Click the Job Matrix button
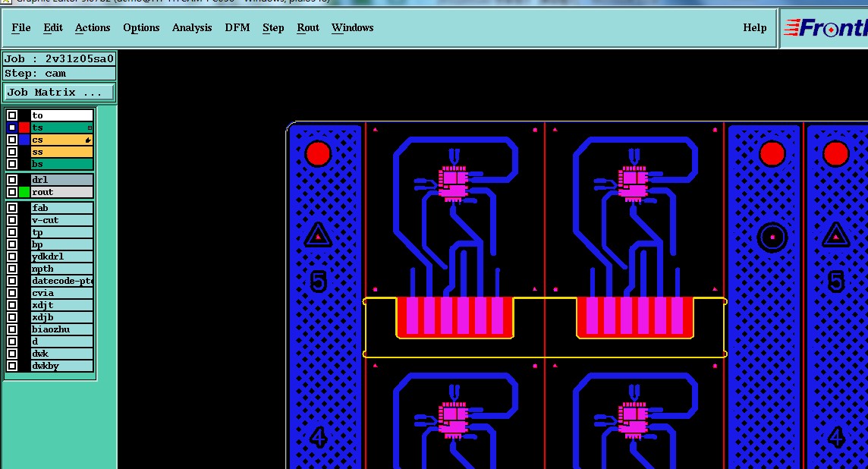The width and height of the screenshot is (868, 469). coord(59,93)
